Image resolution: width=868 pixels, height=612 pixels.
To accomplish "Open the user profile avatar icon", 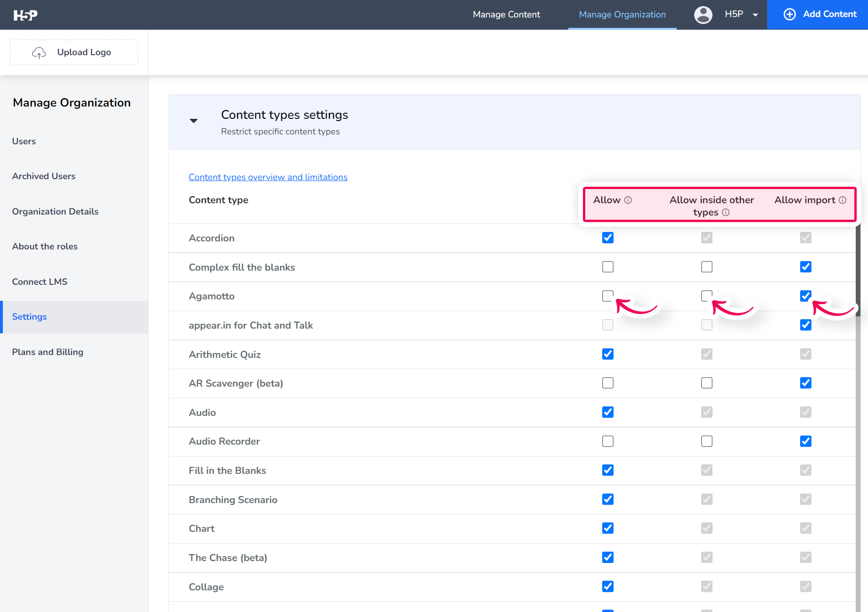I will pyautogui.click(x=703, y=15).
